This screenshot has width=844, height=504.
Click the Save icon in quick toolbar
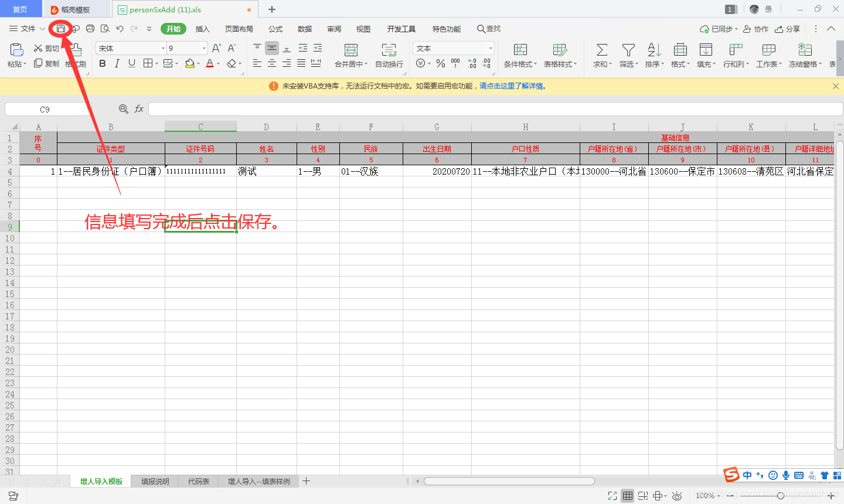pyautogui.click(x=61, y=29)
